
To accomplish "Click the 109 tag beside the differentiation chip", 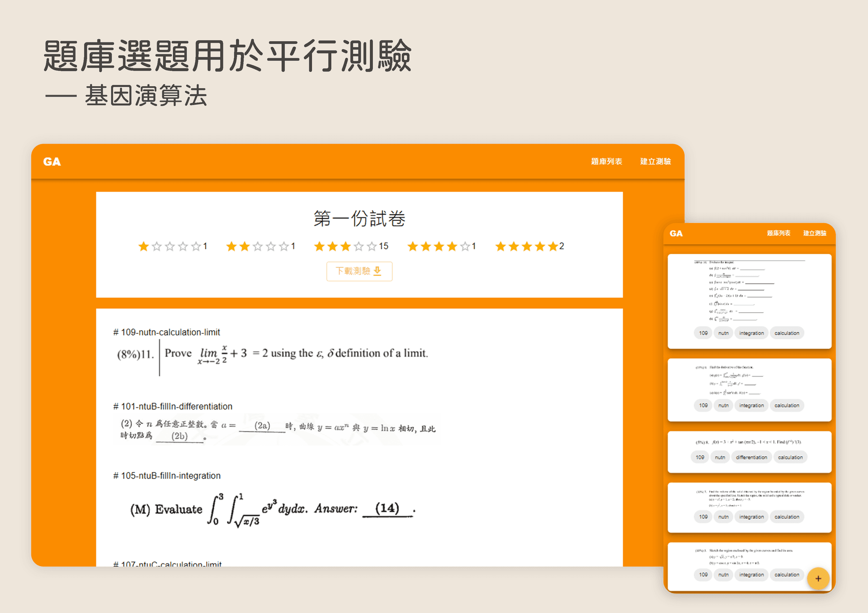I will tap(700, 457).
